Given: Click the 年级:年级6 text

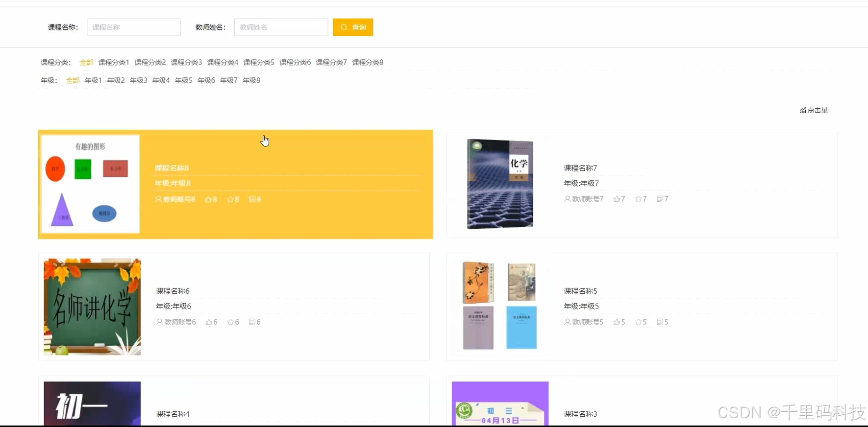Looking at the screenshot, I should coord(174,306).
